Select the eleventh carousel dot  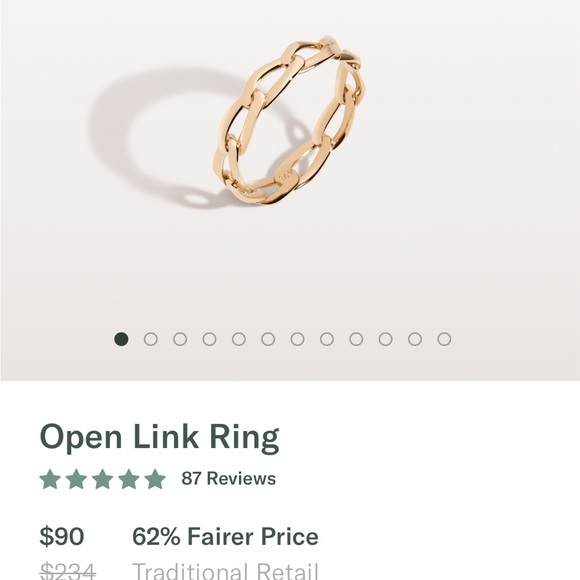(x=415, y=339)
